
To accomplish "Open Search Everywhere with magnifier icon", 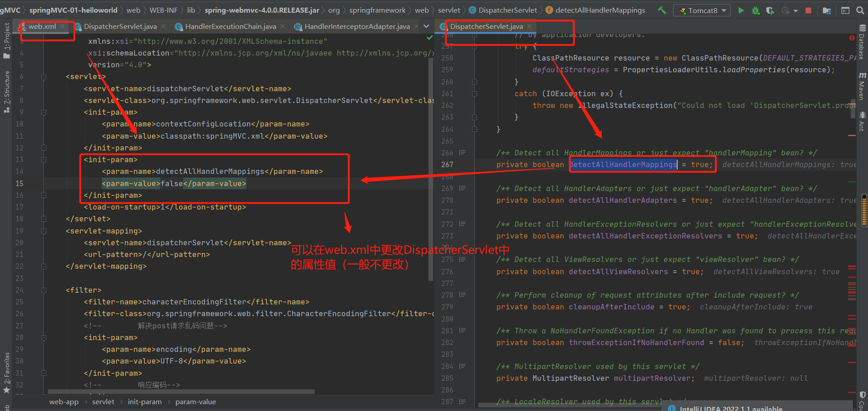I will [x=860, y=10].
